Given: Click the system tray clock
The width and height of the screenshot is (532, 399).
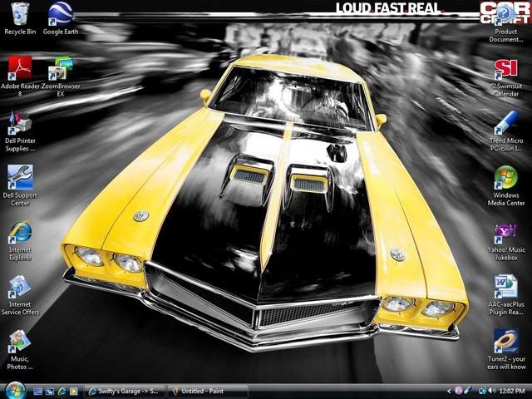Looking at the screenshot, I should 510,390.
